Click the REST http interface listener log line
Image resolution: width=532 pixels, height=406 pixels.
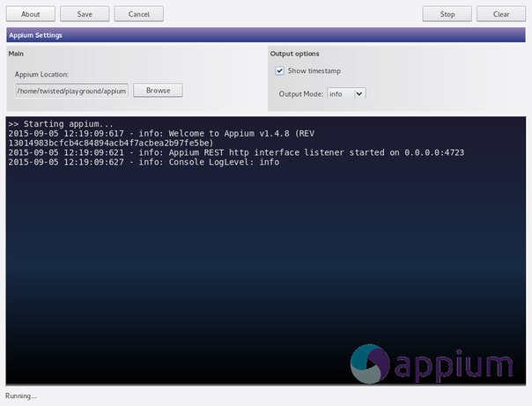point(236,152)
